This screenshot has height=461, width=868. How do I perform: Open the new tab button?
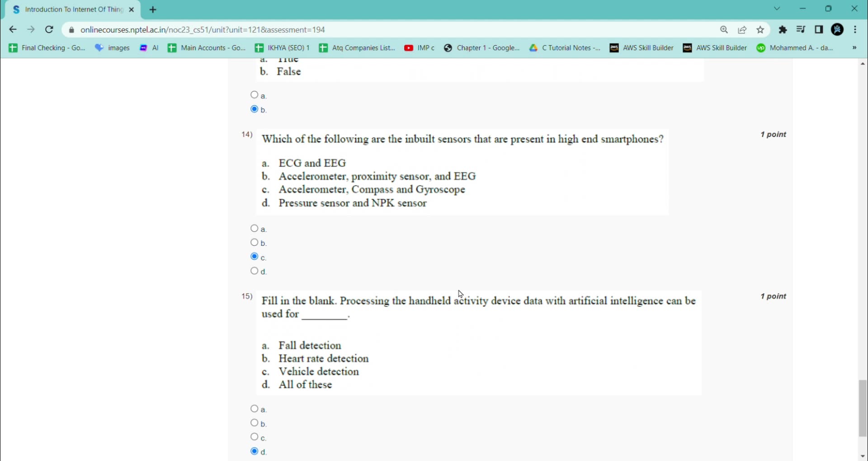(x=153, y=9)
